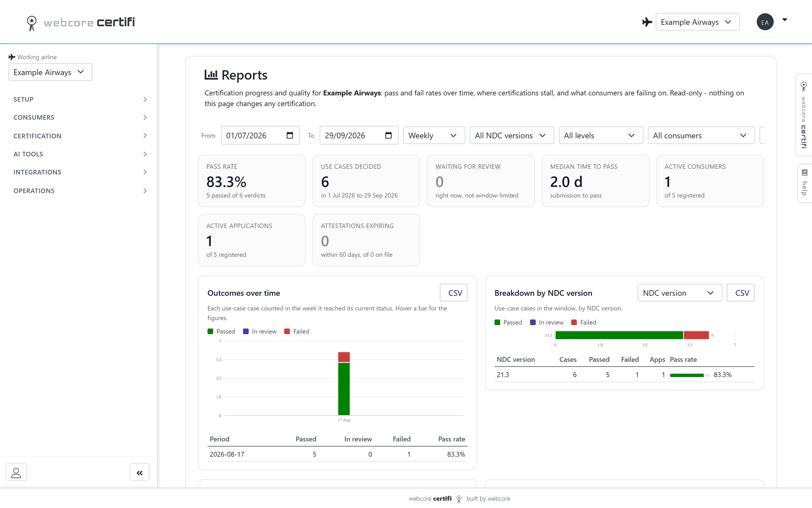The image size is (812, 508).
Task: Expand the CONSUMERS menu section
Action: click(80, 117)
